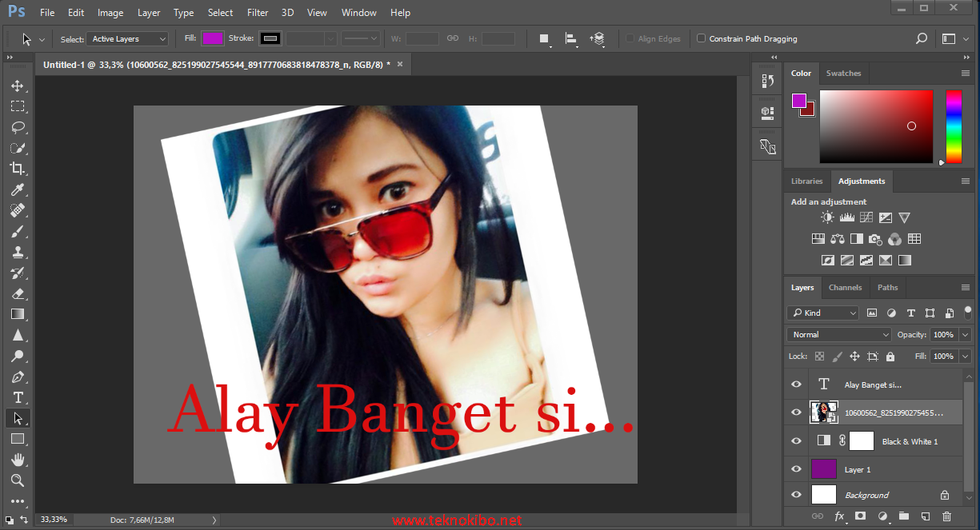Select the Gradient tool
Image resolution: width=980 pixels, height=530 pixels.
[18, 314]
